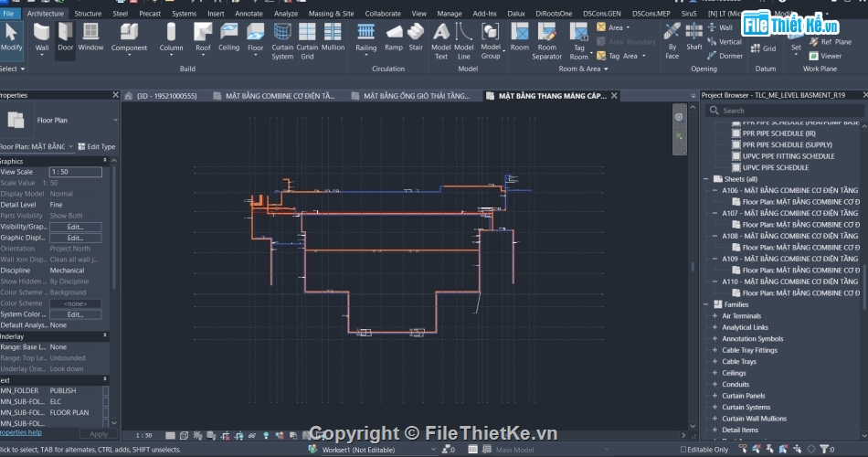Image resolution: width=868 pixels, height=457 pixels.
Task: Click the View Scale 1 : 50 field
Action: point(75,172)
